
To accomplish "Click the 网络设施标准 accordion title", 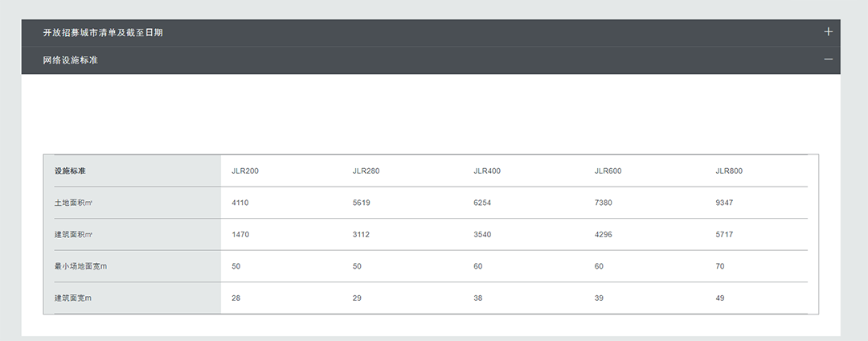I will (71, 60).
